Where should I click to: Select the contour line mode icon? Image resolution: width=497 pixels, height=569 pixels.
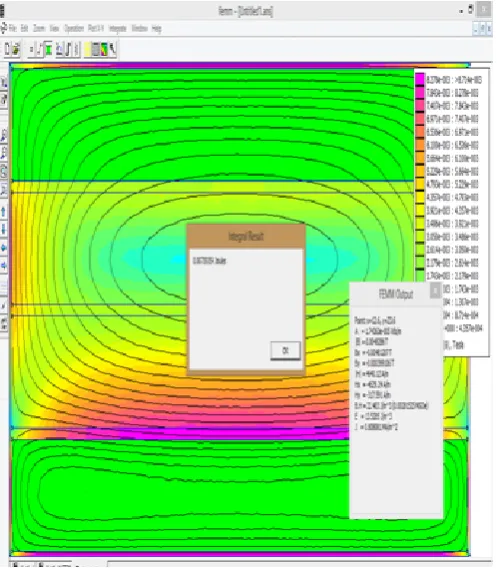point(39,49)
